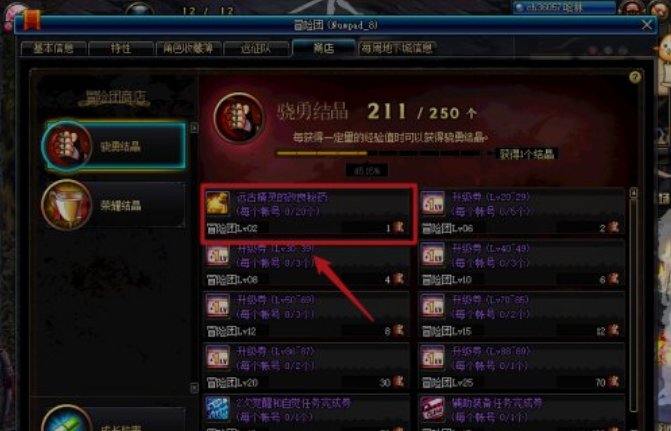Click the crystal experience progress bar
Viewport: 671px width, 431px height.
pyautogui.click(x=383, y=153)
